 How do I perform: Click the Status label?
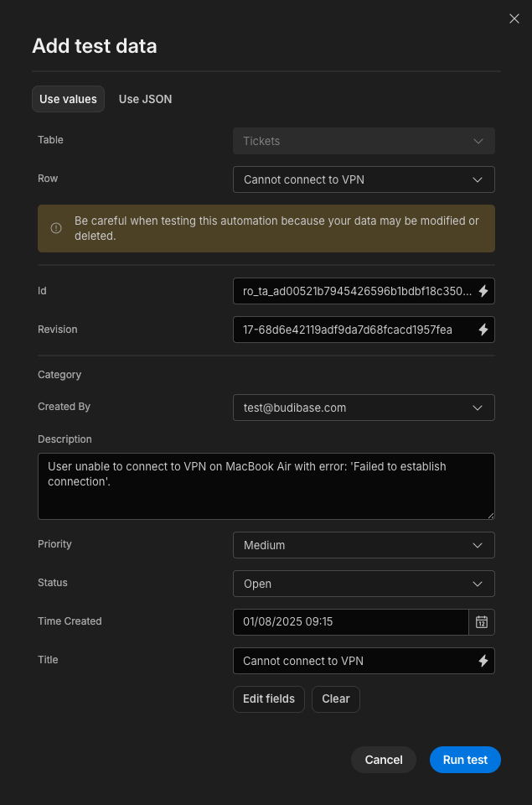(x=53, y=583)
